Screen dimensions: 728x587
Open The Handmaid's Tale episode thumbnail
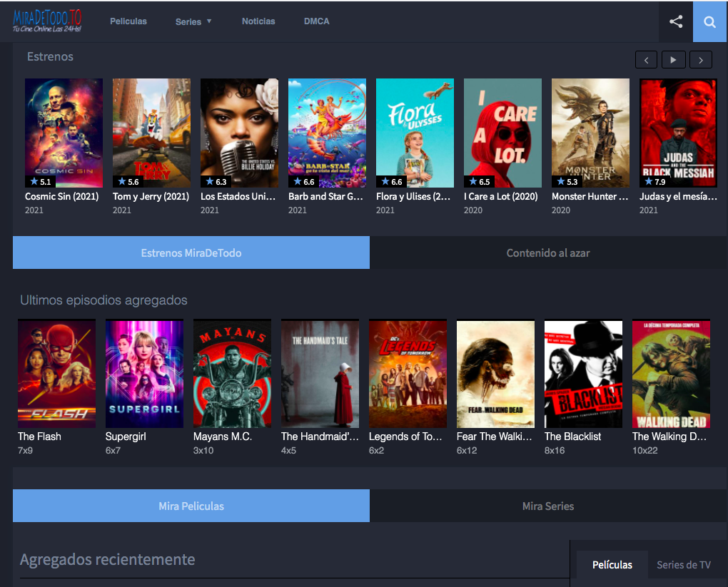click(x=320, y=373)
